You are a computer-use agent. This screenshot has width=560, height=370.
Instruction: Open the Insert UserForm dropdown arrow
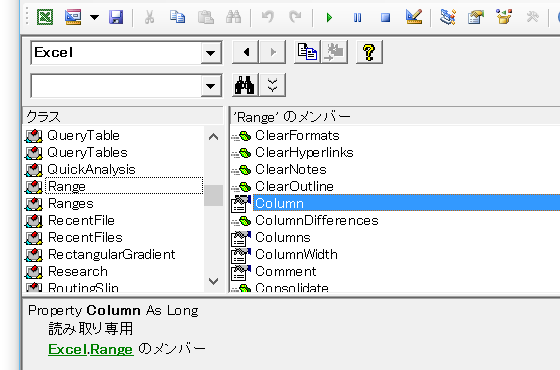click(94, 17)
